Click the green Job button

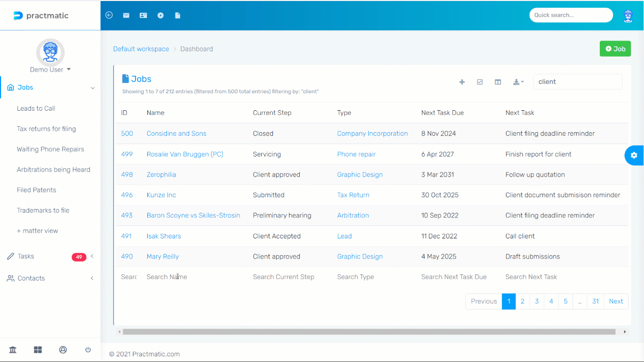pos(615,49)
